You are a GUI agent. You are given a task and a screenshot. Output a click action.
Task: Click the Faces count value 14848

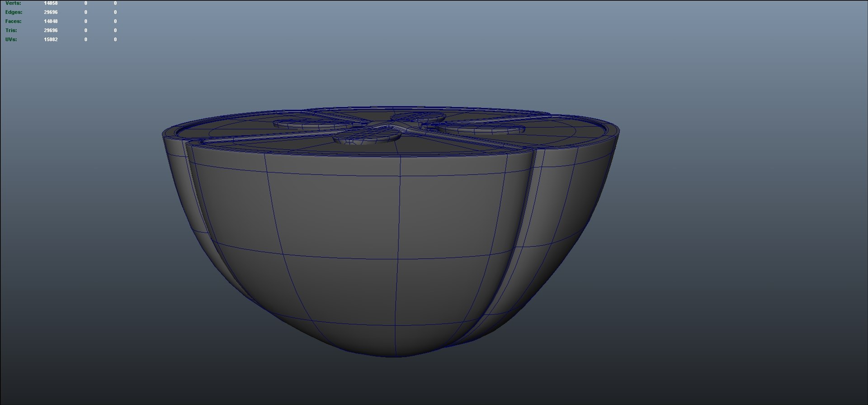point(51,21)
